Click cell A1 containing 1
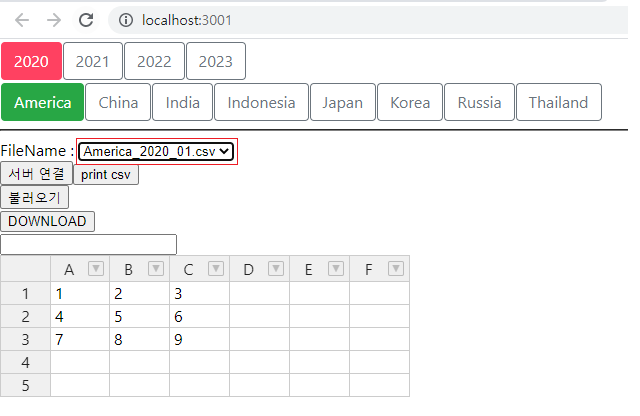 coord(80,294)
